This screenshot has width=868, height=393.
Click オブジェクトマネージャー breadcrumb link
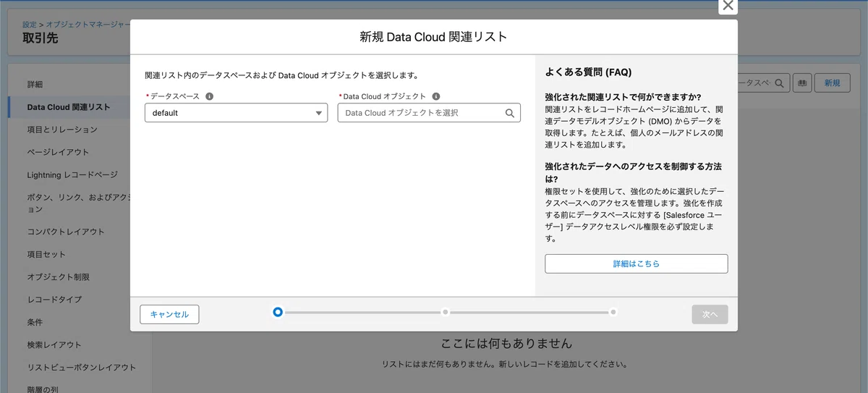point(88,25)
